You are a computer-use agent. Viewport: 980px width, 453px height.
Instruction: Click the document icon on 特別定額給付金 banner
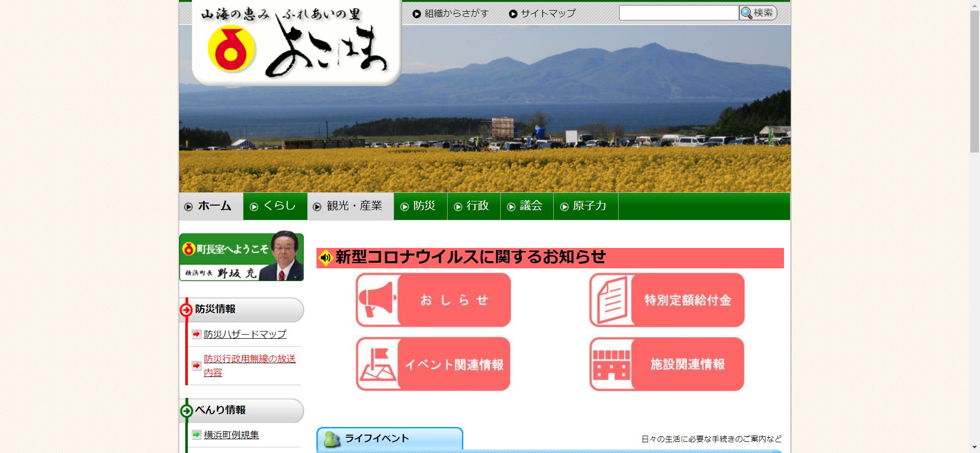tap(611, 300)
